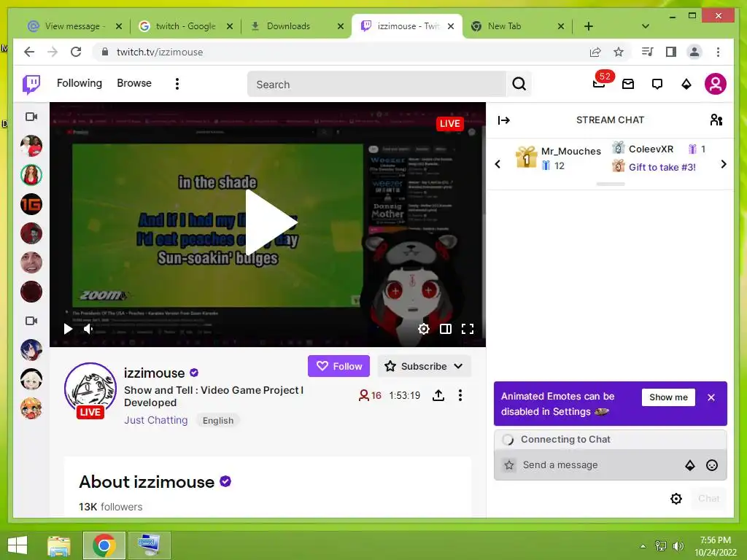The width and height of the screenshot is (747, 560).
Task: Open Chrome media controls icon
Action: tap(648, 52)
